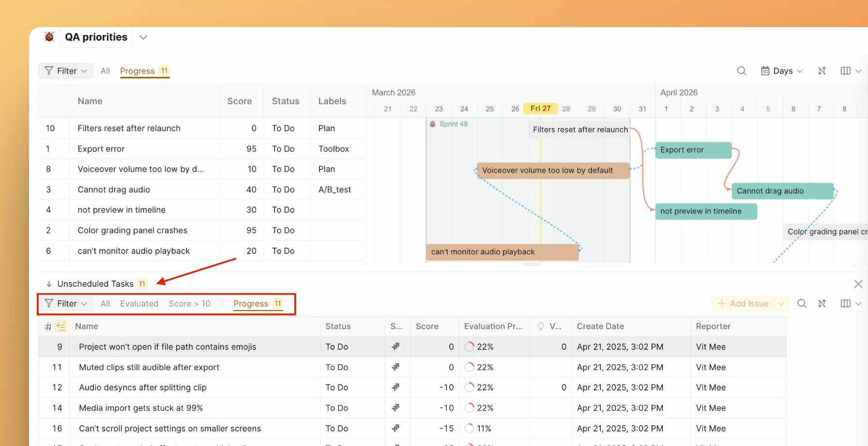Expand the QA priorities title dropdown
The image size is (868, 446).
pos(143,37)
